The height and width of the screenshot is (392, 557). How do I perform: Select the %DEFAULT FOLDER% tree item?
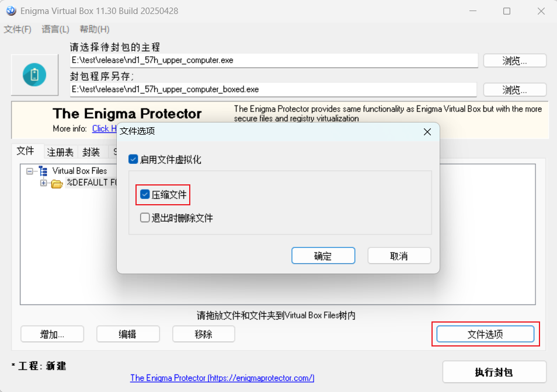pos(92,183)
